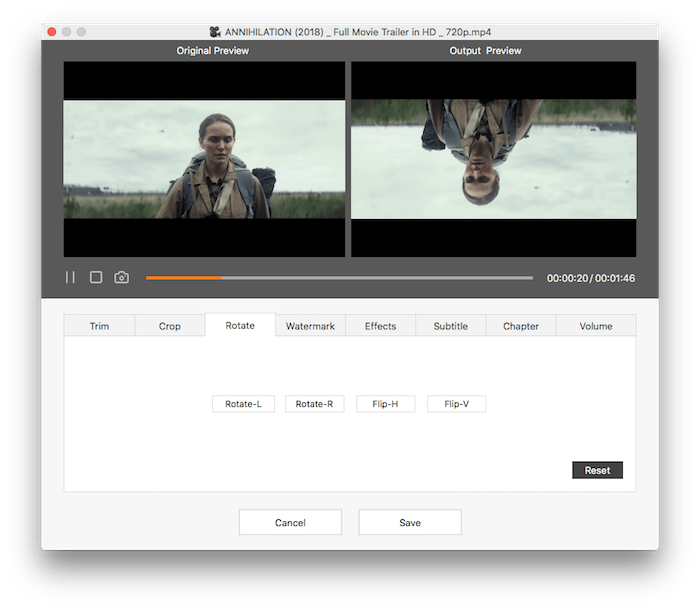This screenshot has height=609, width=700.
Task: Stop the video with the square icon
Action: coord(96,277)
